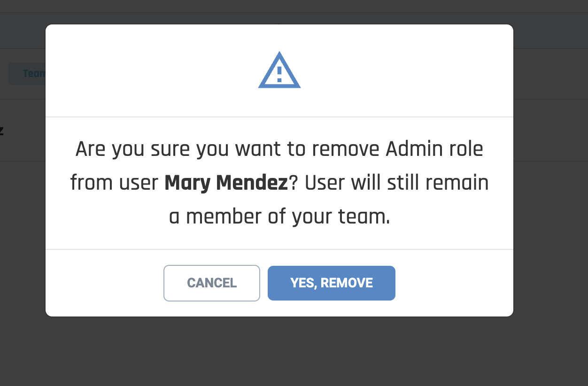Select the bold name Mary Mendez
588x386 pixels.
point(226,183)
